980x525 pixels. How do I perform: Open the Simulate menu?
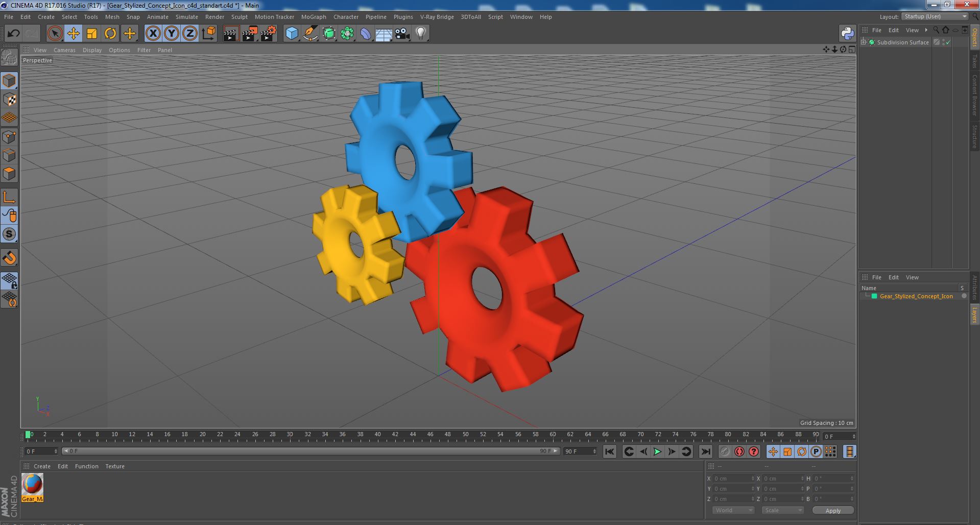[x=187, y=17]
